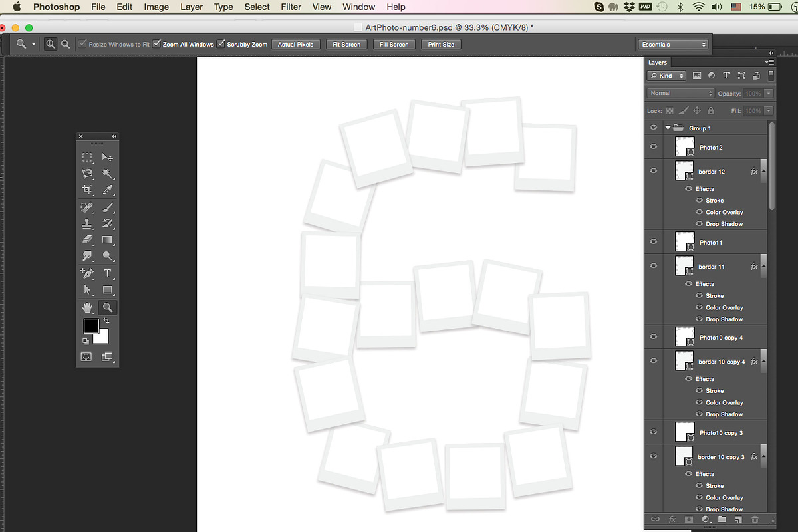
Task: Open the Window menu
Action: pyautogui.click(x=358, y=7)
